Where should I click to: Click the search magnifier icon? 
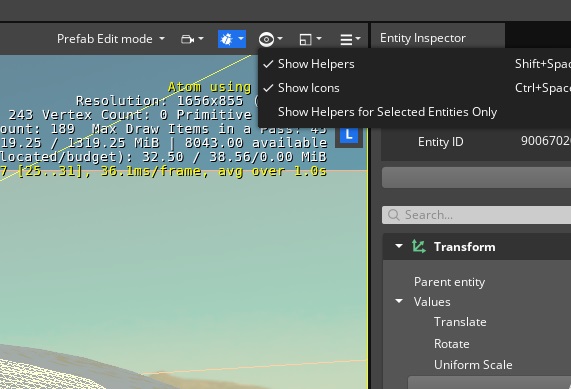394,215
